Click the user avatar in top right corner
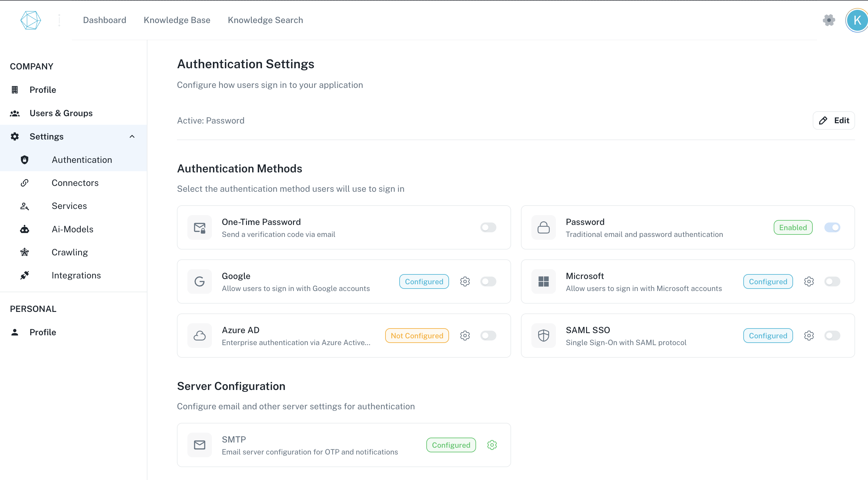Viewport: 868px width, 480px height. (x=856, y=20)
